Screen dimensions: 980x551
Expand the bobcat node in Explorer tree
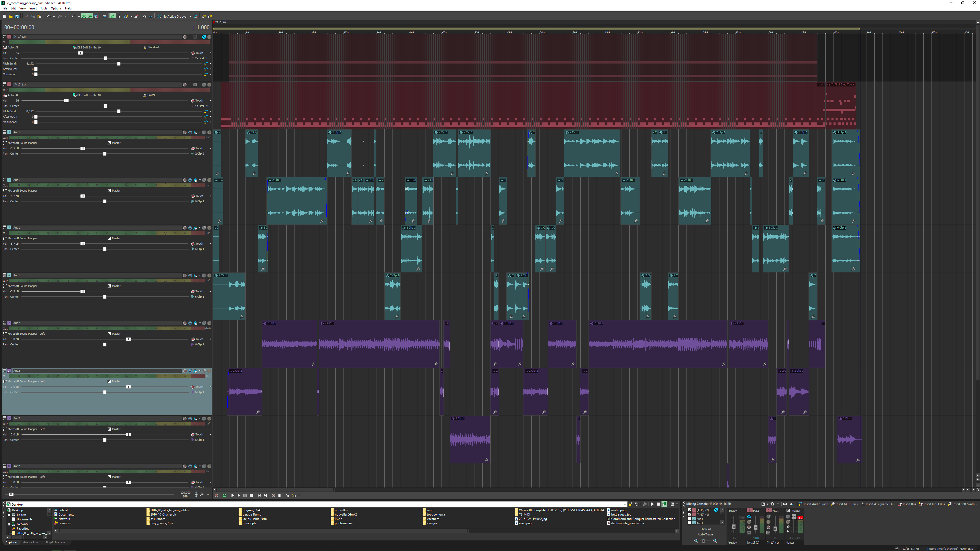(9, 515)
